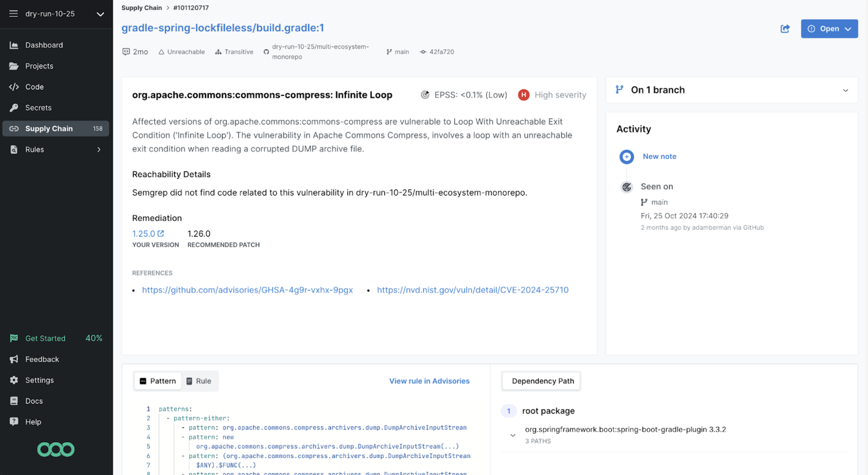Click the Feedback megaphone icon

[14, 360]
